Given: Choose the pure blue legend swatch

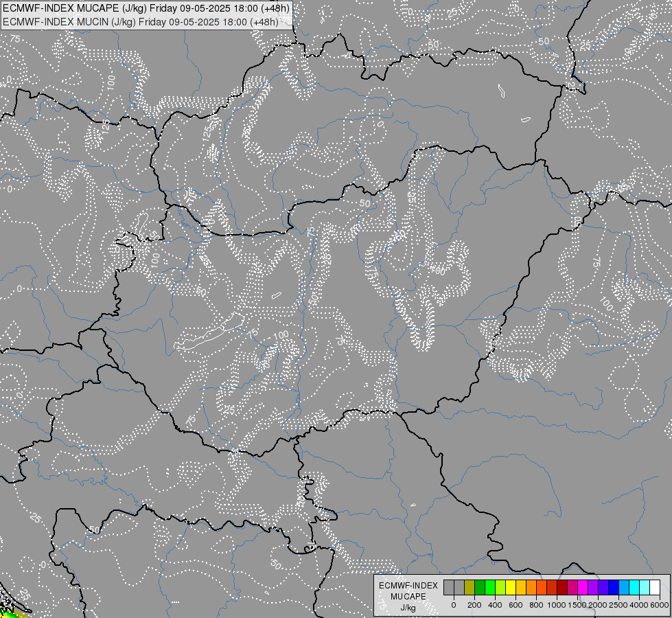Looking at the screenshot, I should (614, 587).
